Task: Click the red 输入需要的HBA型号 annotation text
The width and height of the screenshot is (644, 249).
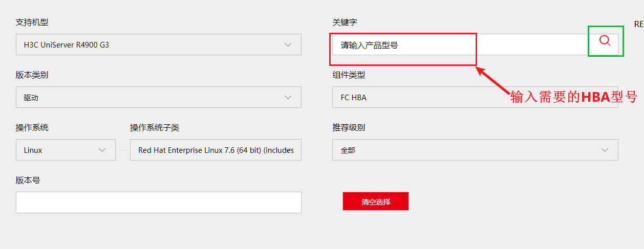Action: 573,97
